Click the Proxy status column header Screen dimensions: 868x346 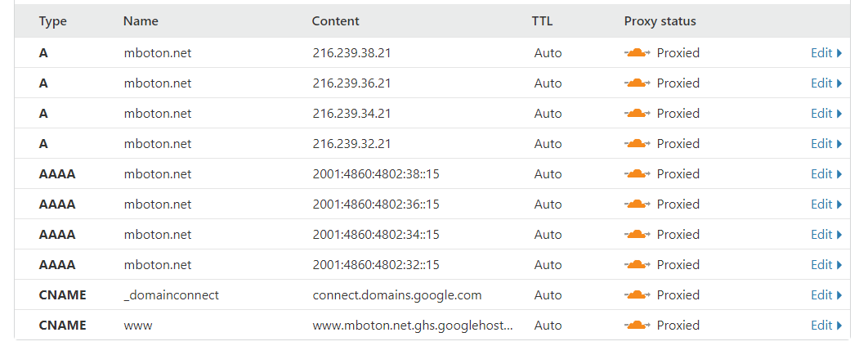[660, 21]
